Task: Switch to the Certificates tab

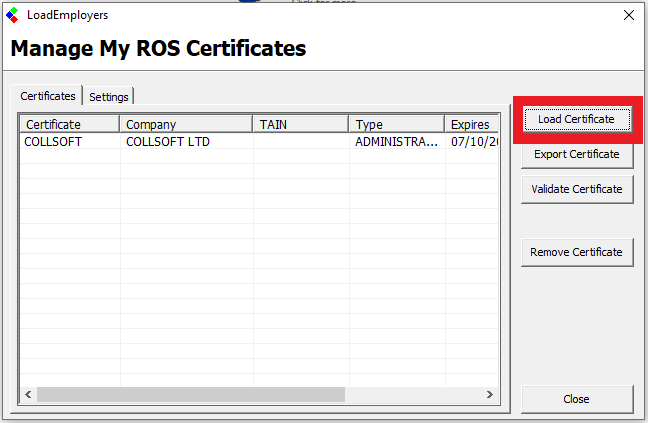Action: (48, 96)
